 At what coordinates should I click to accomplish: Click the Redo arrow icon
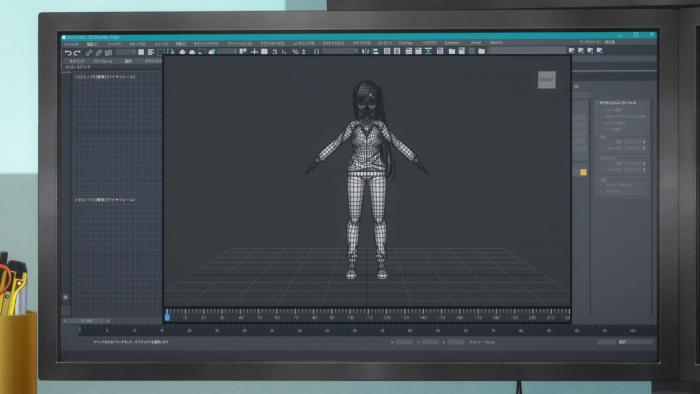(78, 53)
